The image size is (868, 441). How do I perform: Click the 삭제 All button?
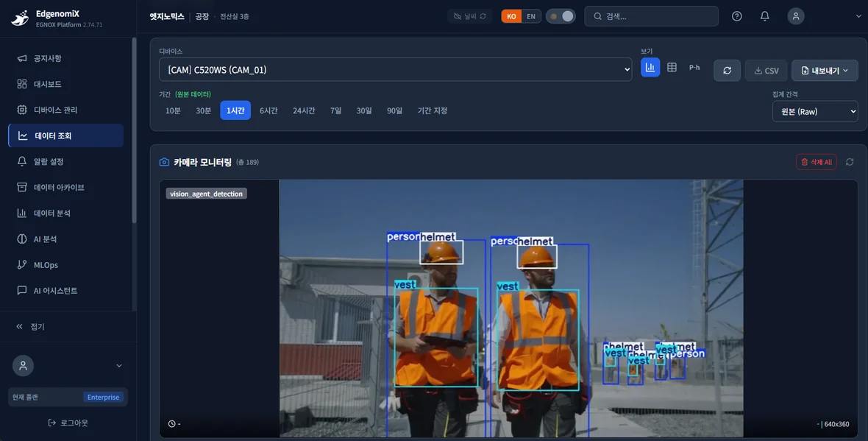pyautogui.click(x=816, y=162)
